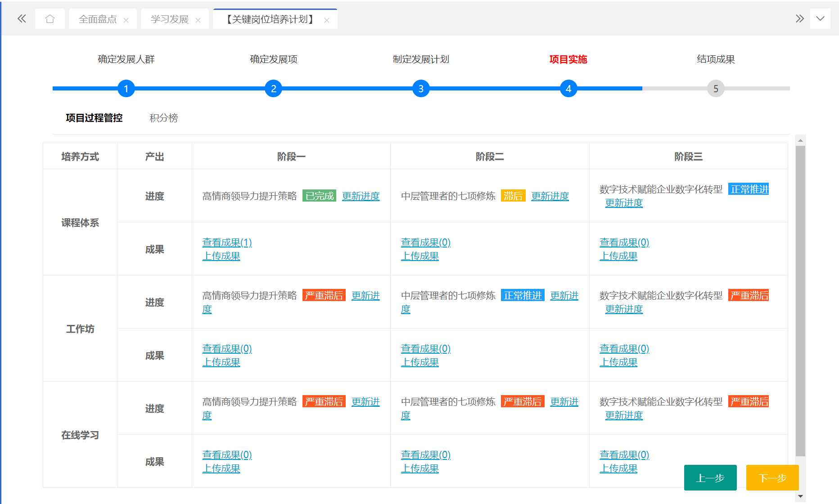Image resolution: width=839 pixels, height=504 pixels.
Task: Go to step 5 结项成果 circle
Action: pos(716,89)
